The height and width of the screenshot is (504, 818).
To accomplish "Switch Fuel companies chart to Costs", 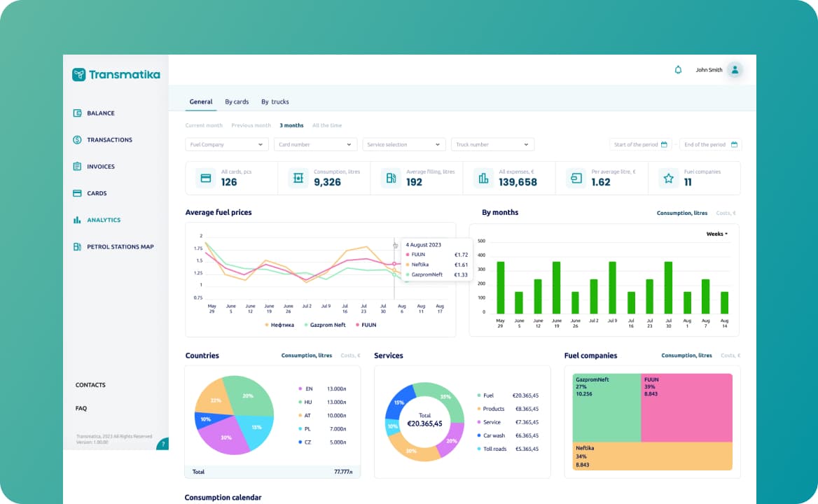I will point(730,356).
